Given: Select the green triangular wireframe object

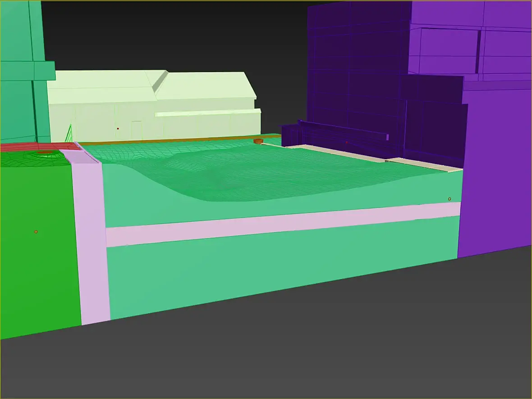Looking at the screenshot, I should pyautogui.click(x=69, y=134).
